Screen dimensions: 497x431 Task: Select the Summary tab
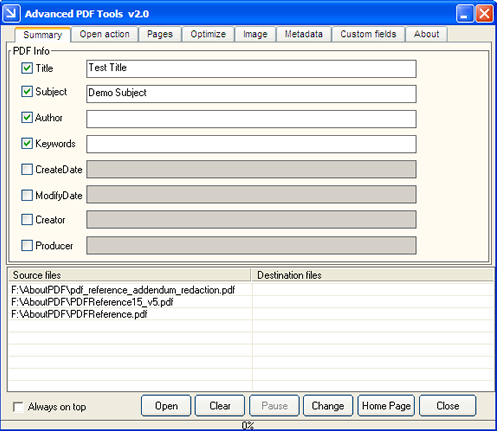click(43, 35)
